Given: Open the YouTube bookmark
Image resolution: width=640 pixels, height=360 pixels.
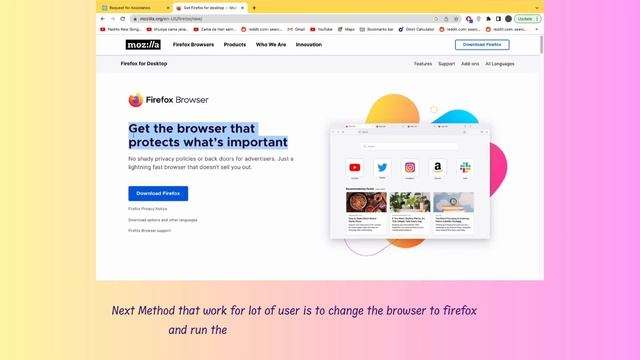Looking at the screenshot, I should click(x=321, y=29).
